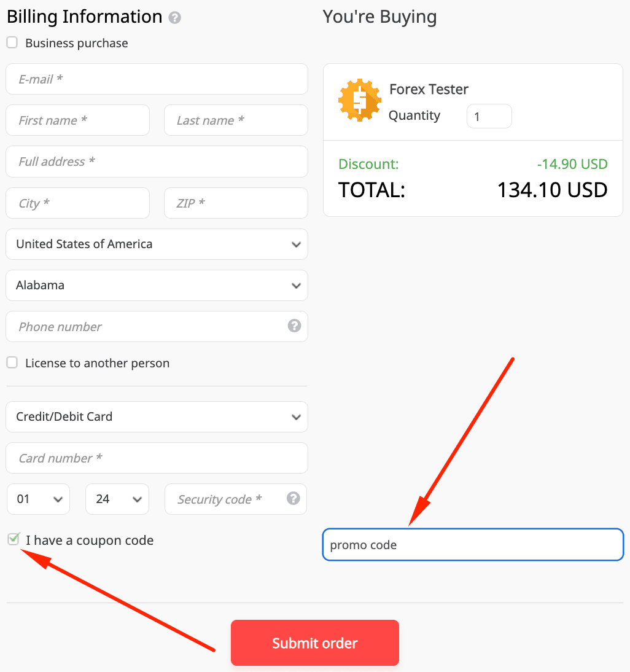
Task: Click inside the Full address field
Action: pos(157,162)
